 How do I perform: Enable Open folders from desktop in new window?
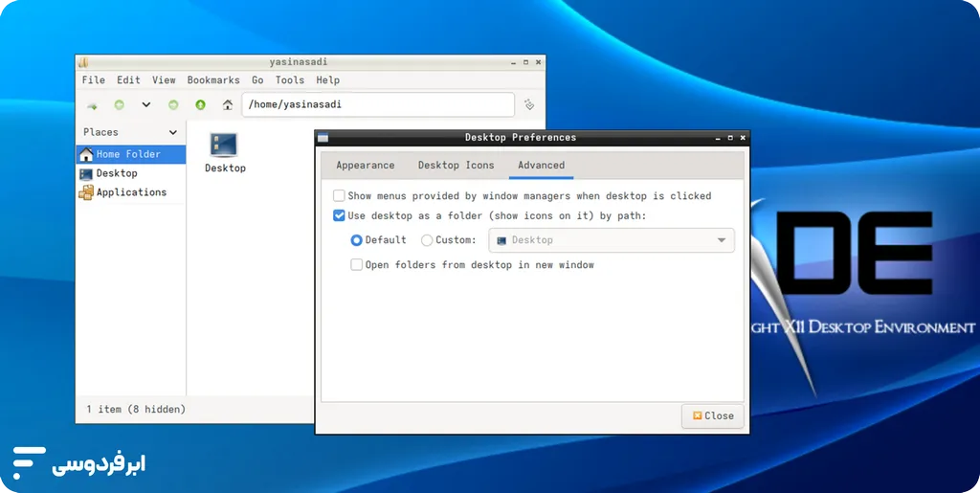(x=356, y=265)
